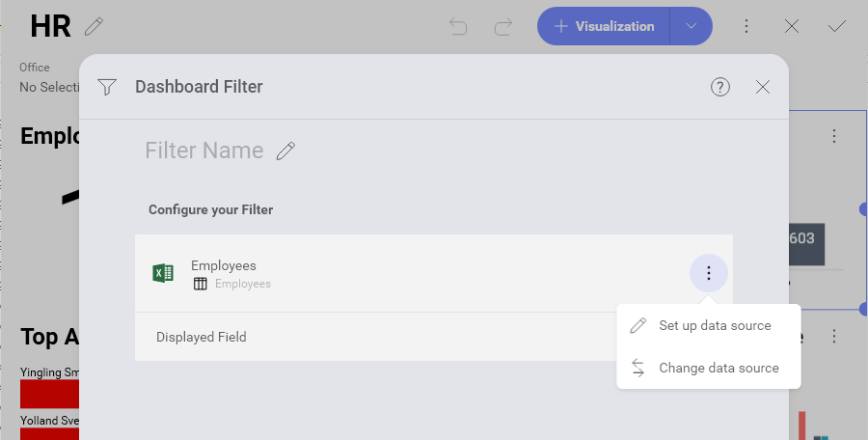Choose Set up data source
Viewport: 868px width, 440px height.
pyautogui.click(x=714, y=326)
